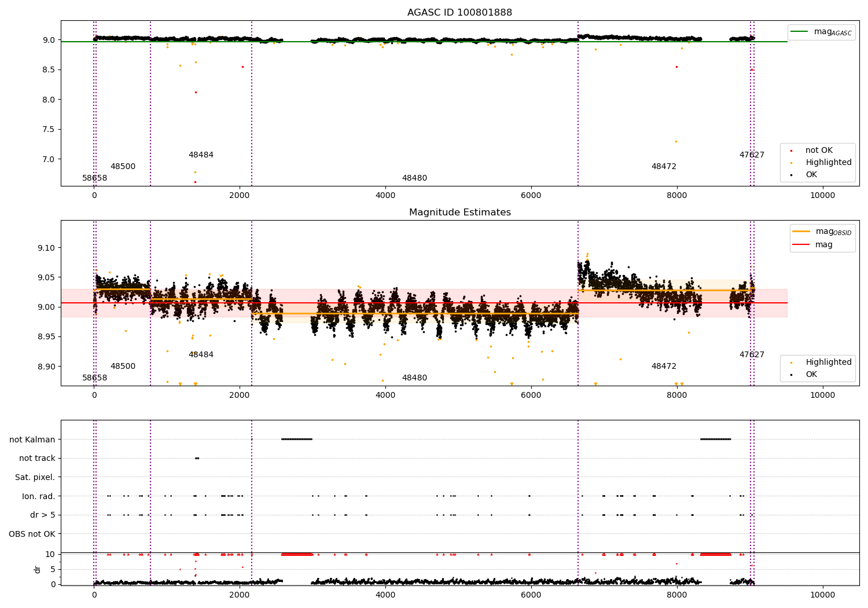Click x-axis tick 10000 under the top plot
This screenshot has height=608, width=868.
822,195
